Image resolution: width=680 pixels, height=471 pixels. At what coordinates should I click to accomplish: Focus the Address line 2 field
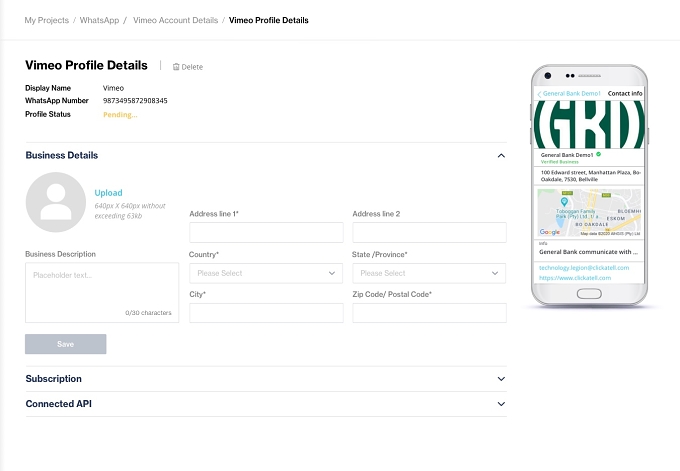429,232
